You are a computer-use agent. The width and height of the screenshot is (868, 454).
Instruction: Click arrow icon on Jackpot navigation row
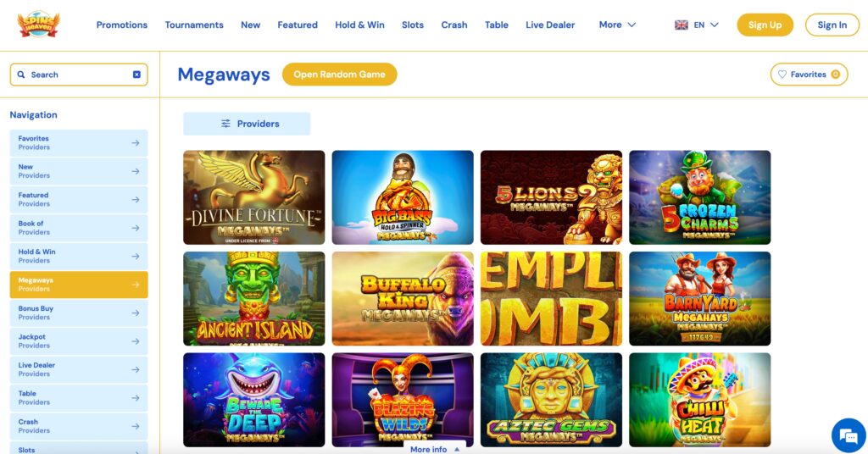[135, 341]
